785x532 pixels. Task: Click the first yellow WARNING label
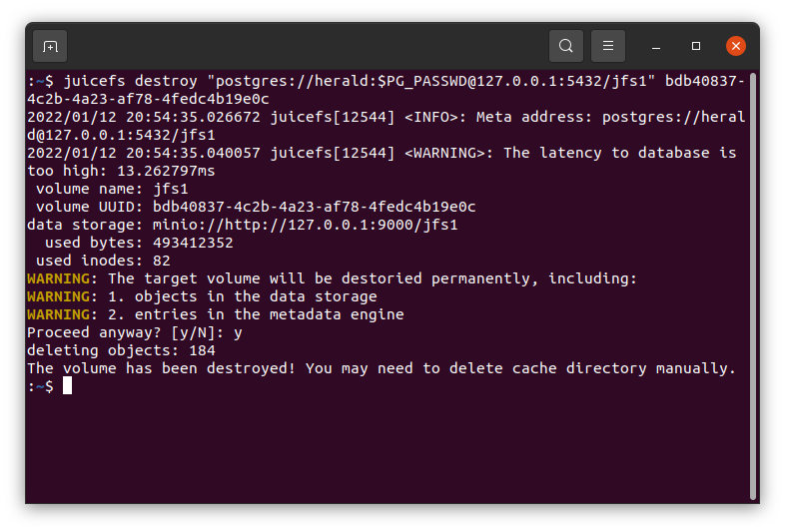[x=59, y=278]
